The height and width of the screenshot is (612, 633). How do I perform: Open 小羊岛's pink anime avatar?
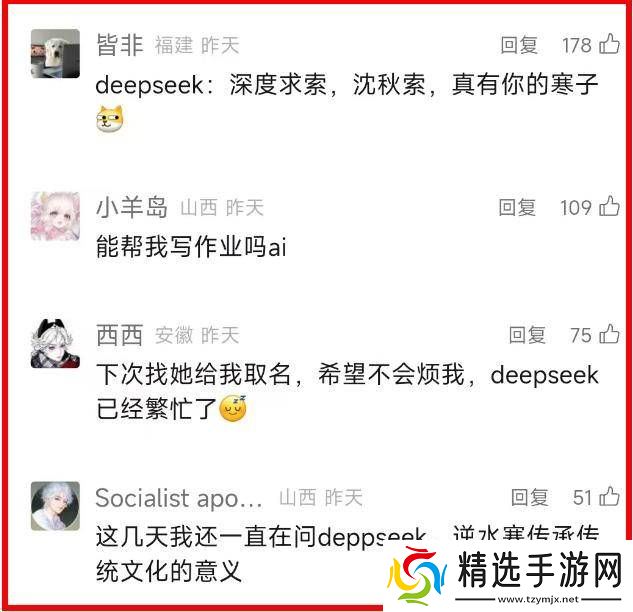point(55,216)
